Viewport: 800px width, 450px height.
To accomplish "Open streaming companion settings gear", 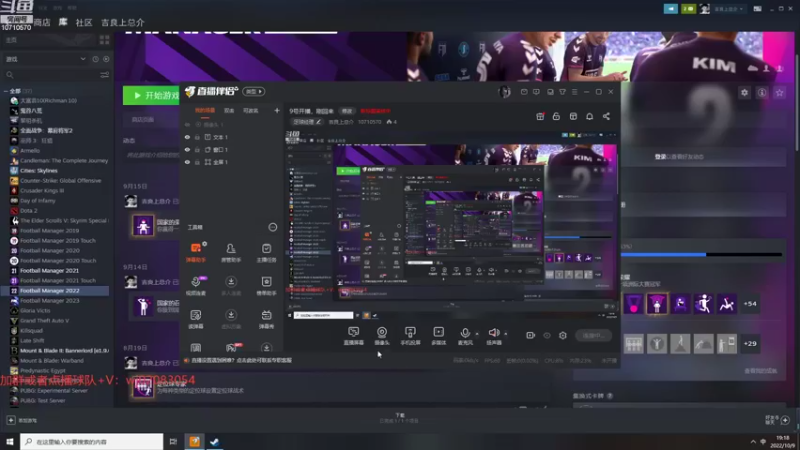I will [x=563, y=335].
